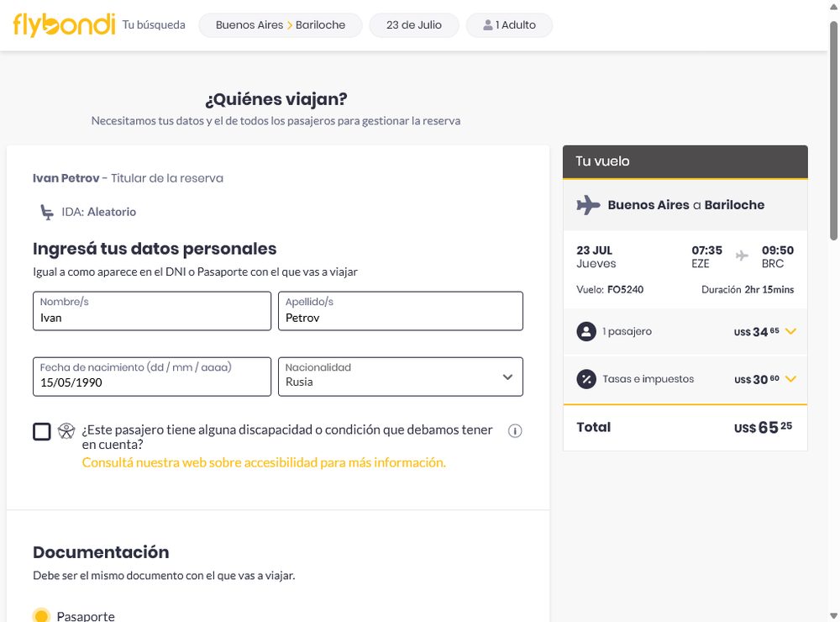Click the total price US$ 65.25

point(763,427)
